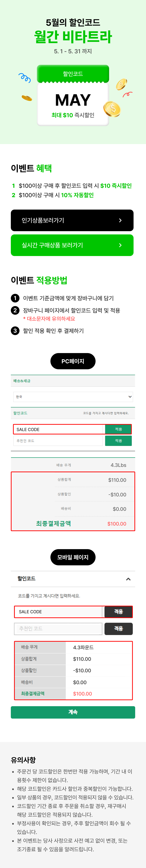
Task: Click the small gold coin near top right
Action: 121,84
